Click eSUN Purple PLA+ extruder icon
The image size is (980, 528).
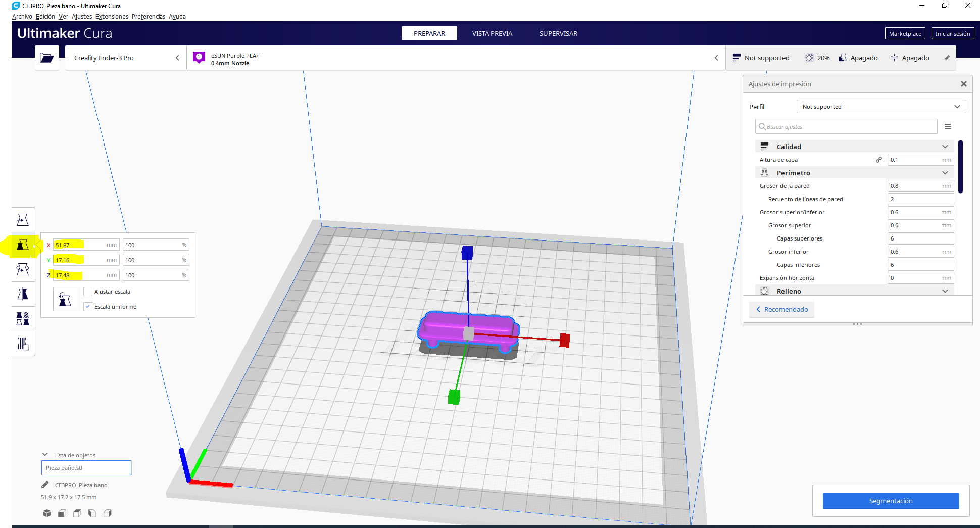(x=199, y=57)
